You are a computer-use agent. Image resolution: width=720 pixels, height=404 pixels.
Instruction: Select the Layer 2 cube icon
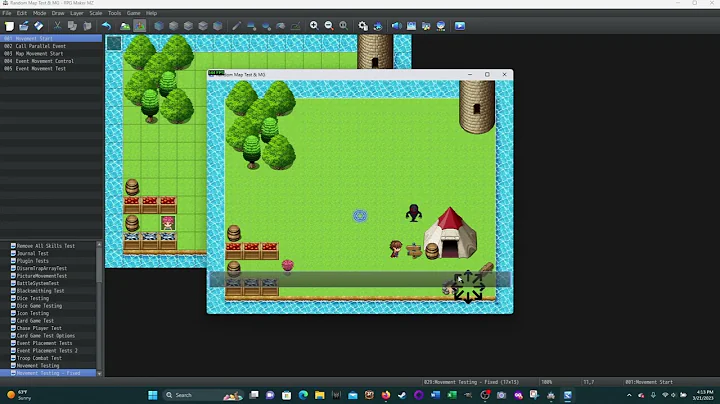(188, 26)
